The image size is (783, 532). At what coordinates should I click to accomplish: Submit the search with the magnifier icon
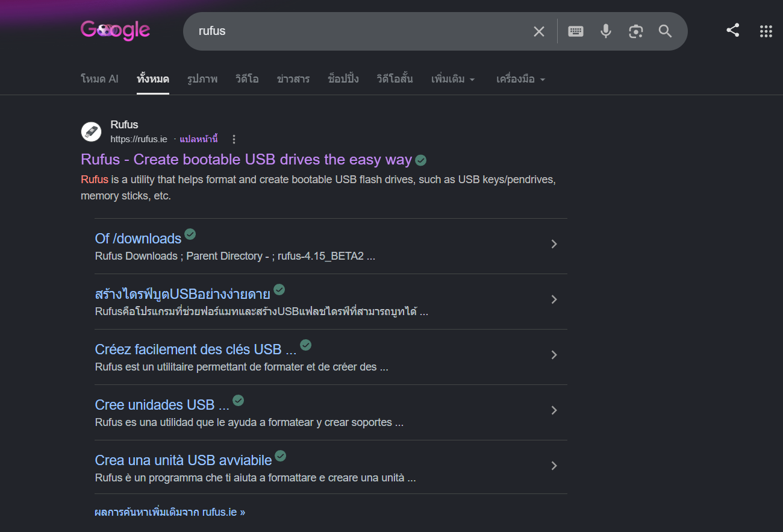pos(665,31)
